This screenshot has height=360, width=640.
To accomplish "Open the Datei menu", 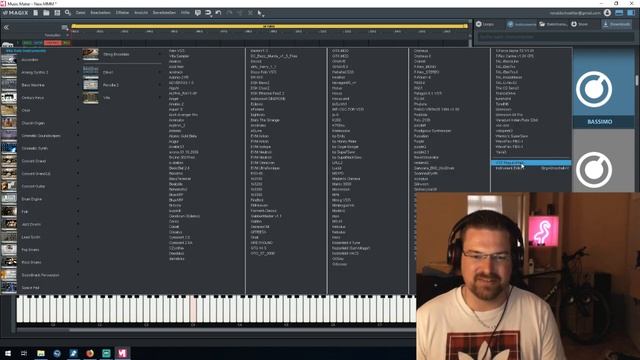I will pyautogui.click(x=80, y=13).
